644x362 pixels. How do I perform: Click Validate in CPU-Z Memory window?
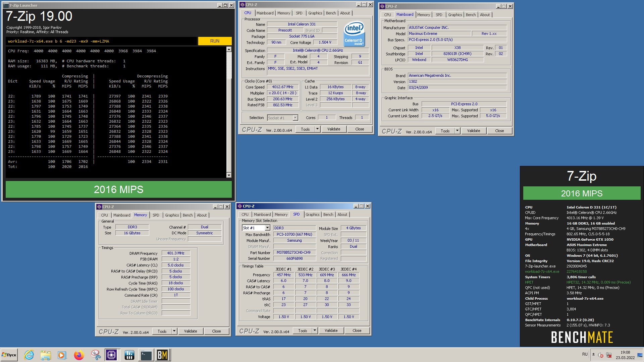point(191,331)
